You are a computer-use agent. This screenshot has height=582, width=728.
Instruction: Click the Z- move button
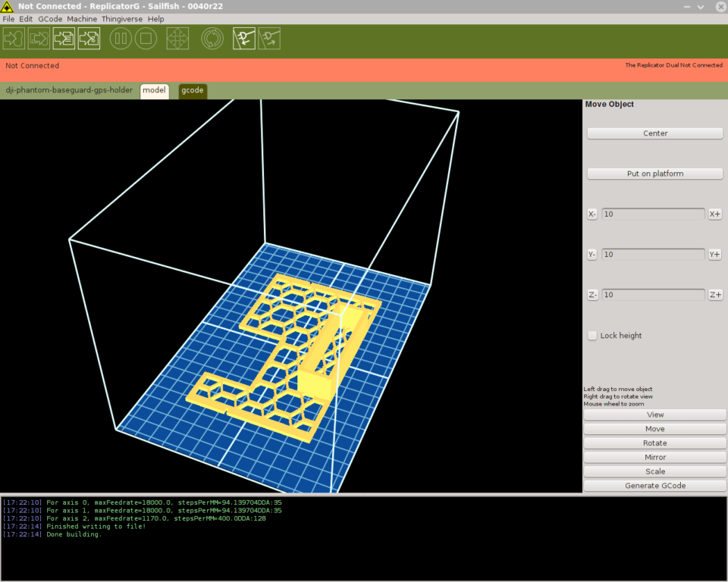(592, 295)
